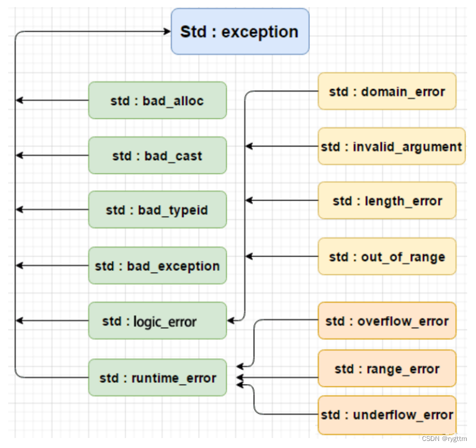Select the Std : exception root box
The image size is (476, 448).
(240, 32)
